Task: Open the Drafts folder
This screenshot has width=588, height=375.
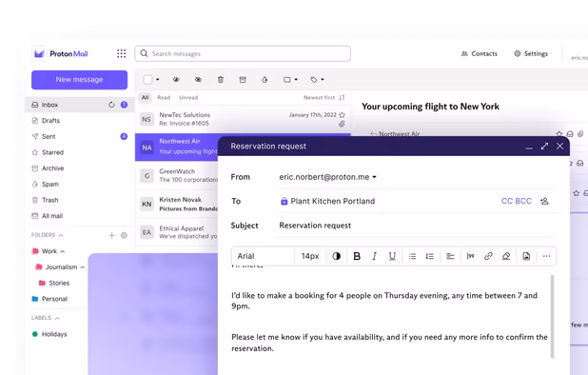Action: [x=80, y=120]
